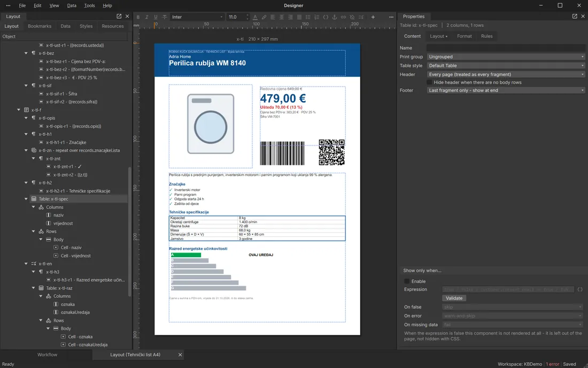Pop out the Layout panel
Image resolution: width=588 pixels, height=368 pixels.
(119, 16)
